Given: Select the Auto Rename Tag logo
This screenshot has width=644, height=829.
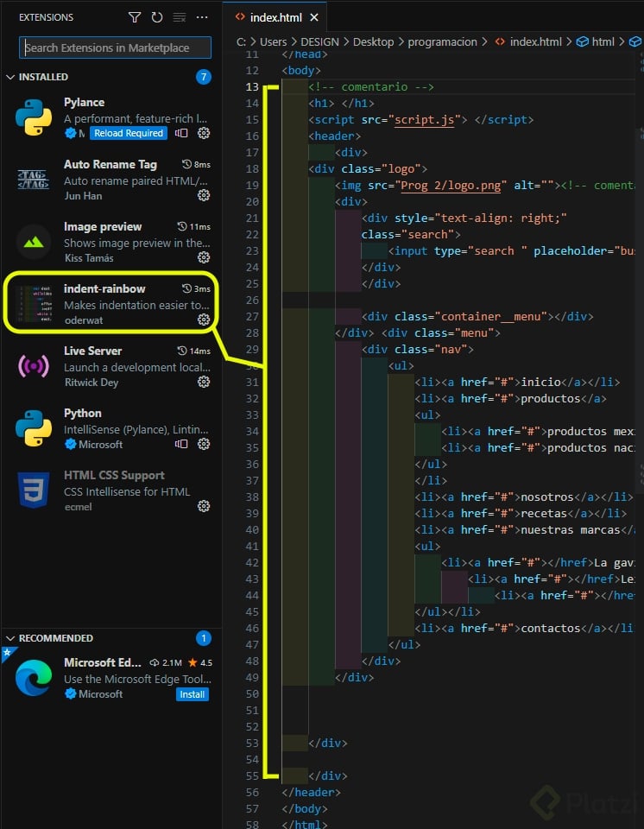Looking at the screenshot, I should 34,180.
